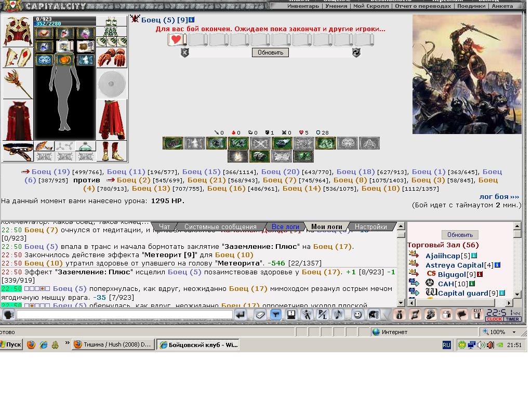
Task: Open the Поединки menu item
Action: 471,6
